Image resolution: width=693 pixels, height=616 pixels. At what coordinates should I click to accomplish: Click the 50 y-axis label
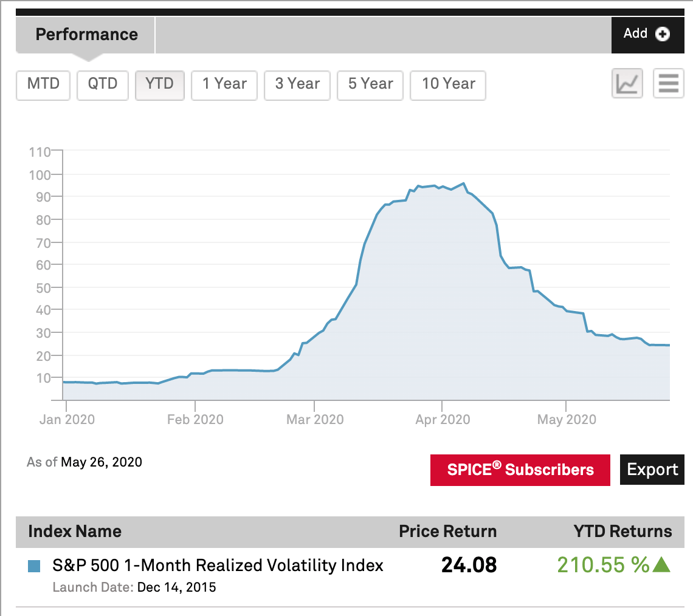click(43, 289)
